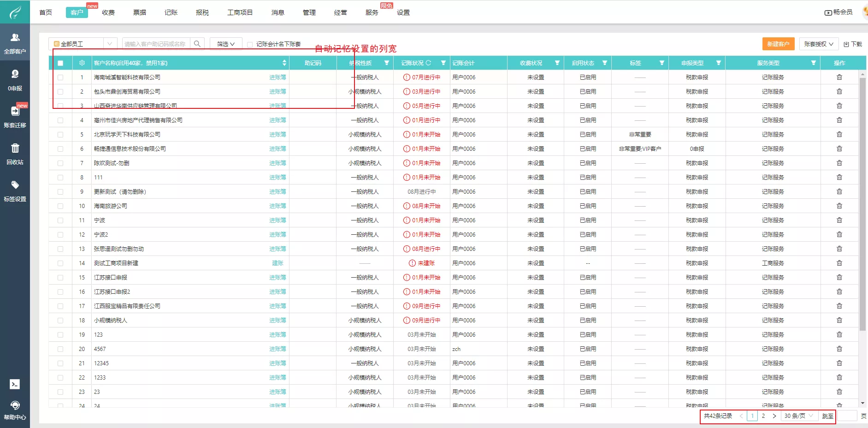868x428 pixels.
Task: Click the search magnifier icon
Action: tap(197, 44)
